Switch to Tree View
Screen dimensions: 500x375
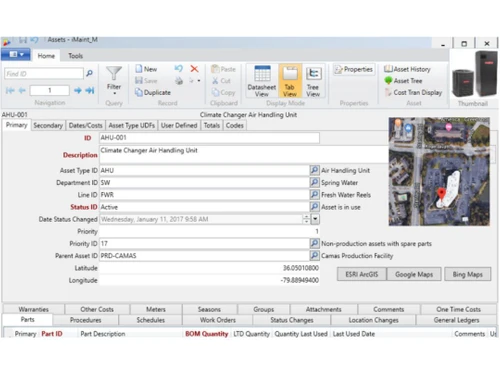(313, 81)
